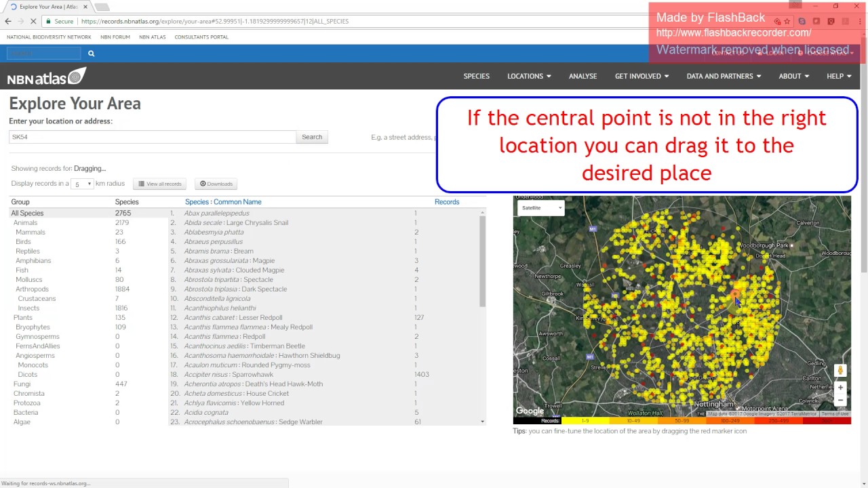Click the red central marker on the map

pos(736,296)
